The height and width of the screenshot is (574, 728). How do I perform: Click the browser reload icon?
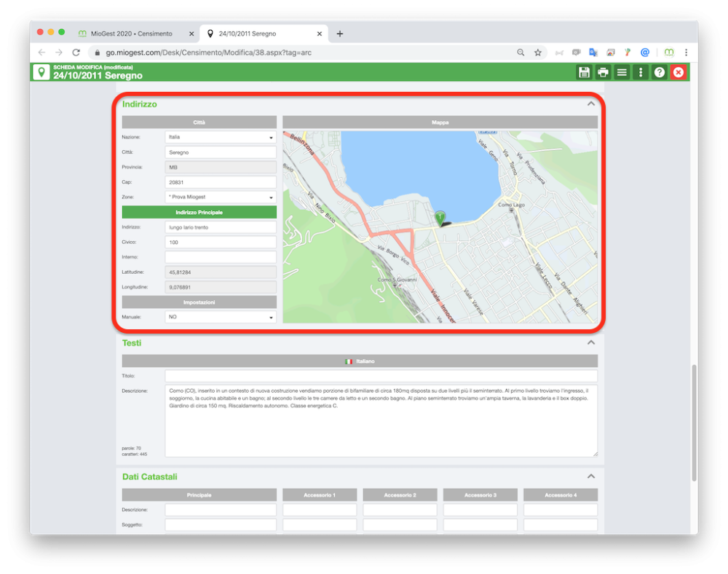(x=76, y=52)
